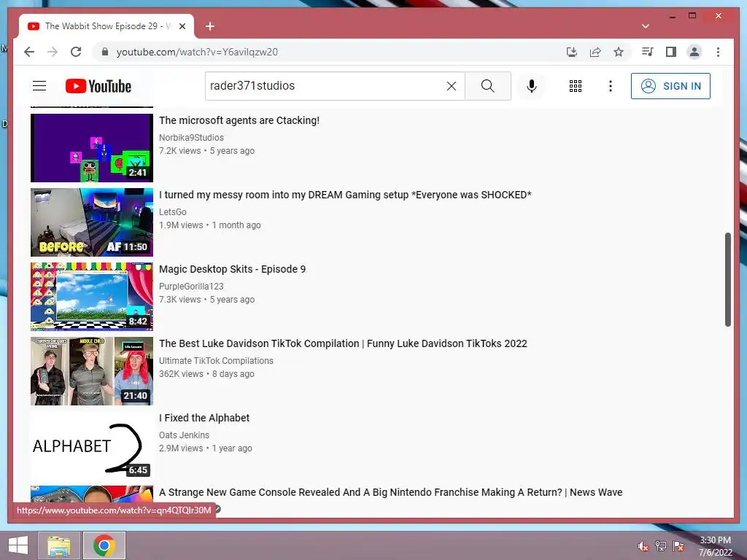Image resolution: width=747 pixels, height=560 pixels.
Task: Click the Magic Desktop Skits thumbnail
Action: [x=92, y=297]
